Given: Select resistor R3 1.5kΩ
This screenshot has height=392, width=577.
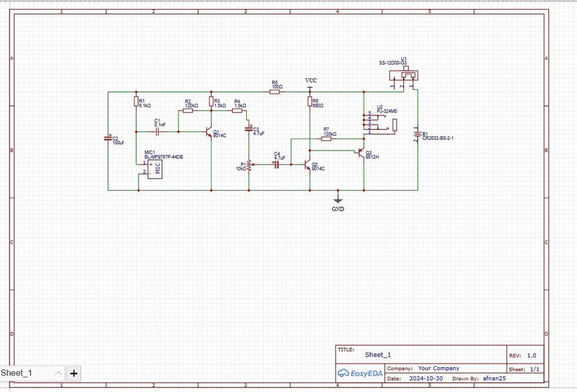Looking at the screenshot, I should tap(211, 101).
